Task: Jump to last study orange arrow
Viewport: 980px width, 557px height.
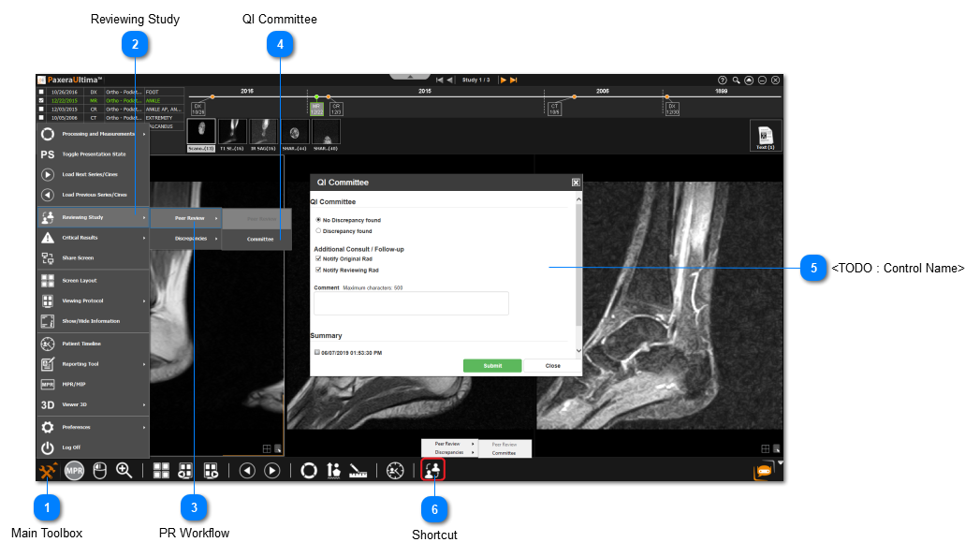Action: tap(514, 80)
